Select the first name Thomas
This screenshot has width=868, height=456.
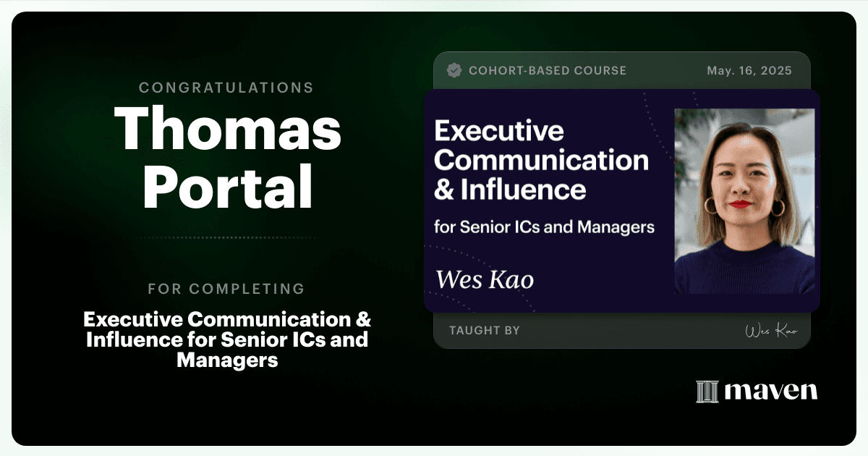tap(228, 130)
